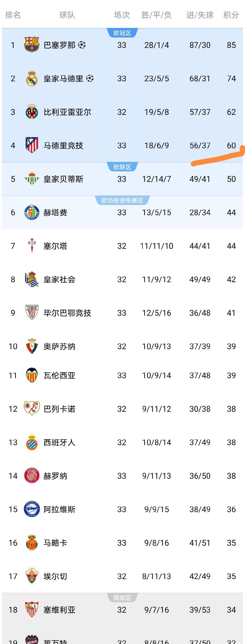This screenshot has height=644, width=245.
Task: Tap the Villarreal yellow crest icon
Action: coord(32,112)
